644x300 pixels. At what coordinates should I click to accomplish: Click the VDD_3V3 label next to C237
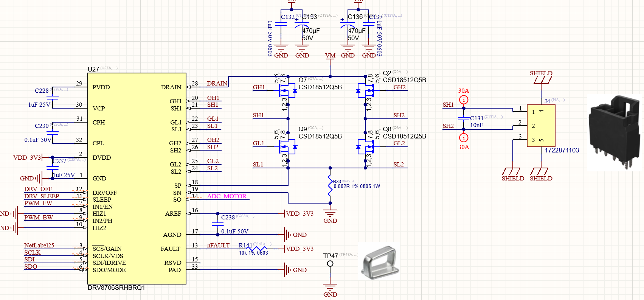click(x=27, y=157)
